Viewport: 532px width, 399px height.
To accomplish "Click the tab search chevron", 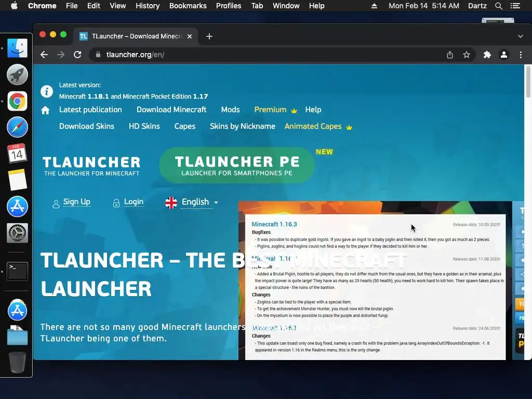I will pos(521,36).
